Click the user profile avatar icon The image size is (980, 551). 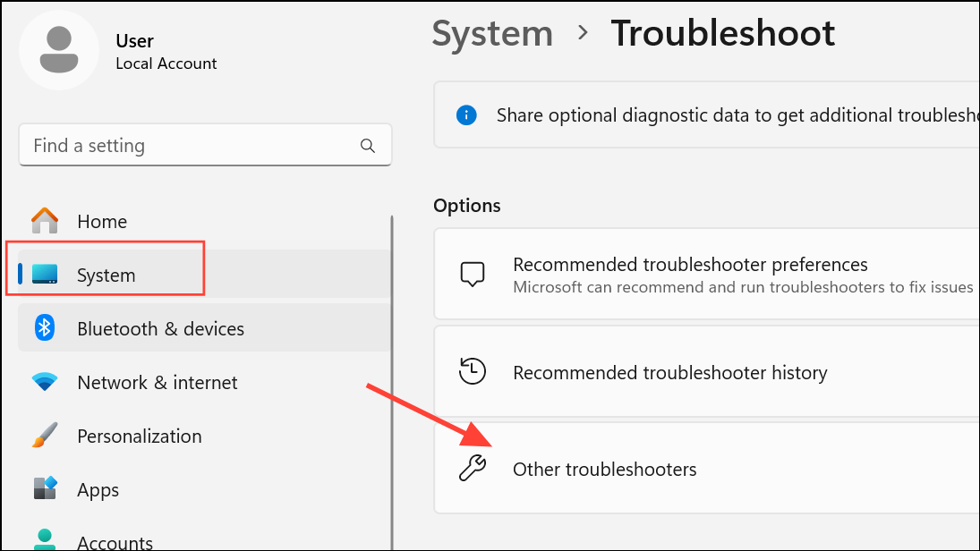59,50
